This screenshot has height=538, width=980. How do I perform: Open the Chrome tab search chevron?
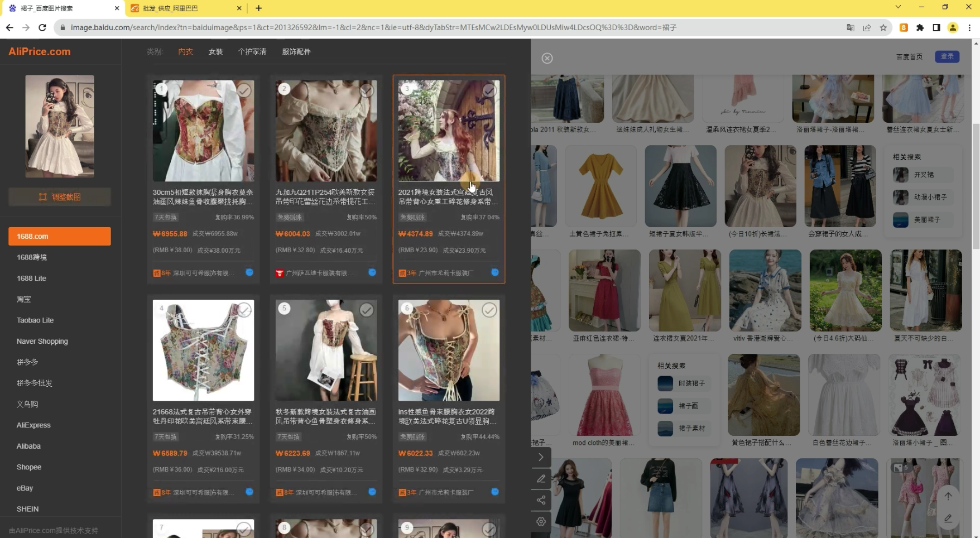pos(898,7)
